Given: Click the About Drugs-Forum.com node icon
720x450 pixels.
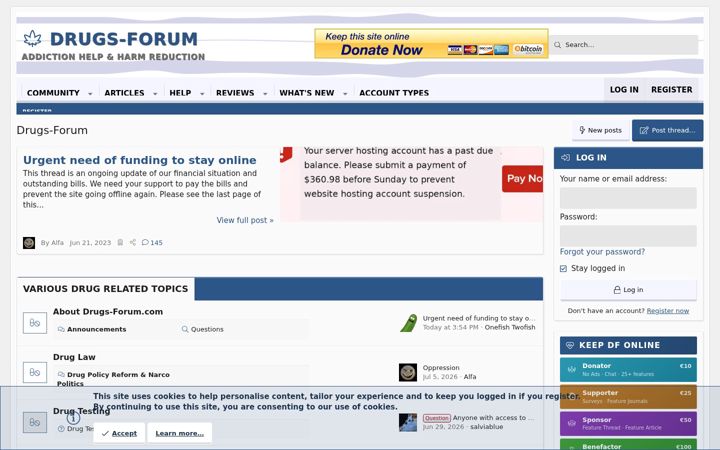Looking at the screenshot, I should pos(35,323).
